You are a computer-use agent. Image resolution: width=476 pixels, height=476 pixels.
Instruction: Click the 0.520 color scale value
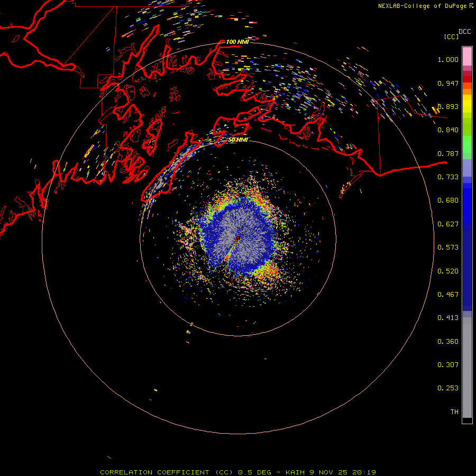pos(448,271)
